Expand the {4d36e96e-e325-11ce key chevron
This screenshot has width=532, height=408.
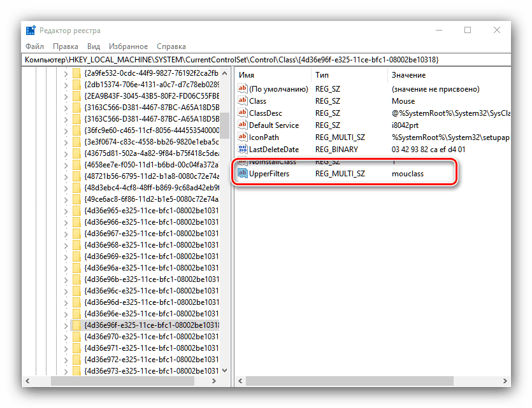66,314
